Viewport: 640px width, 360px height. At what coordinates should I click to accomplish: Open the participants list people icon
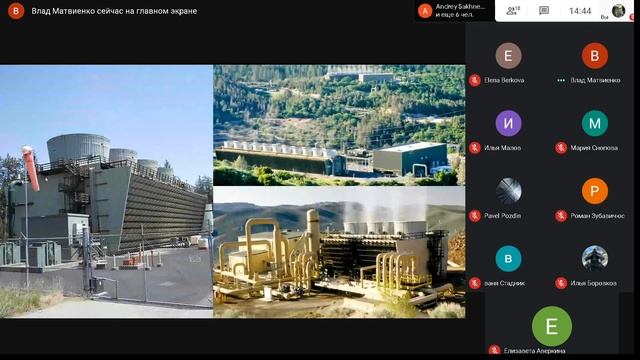point(513,11)
